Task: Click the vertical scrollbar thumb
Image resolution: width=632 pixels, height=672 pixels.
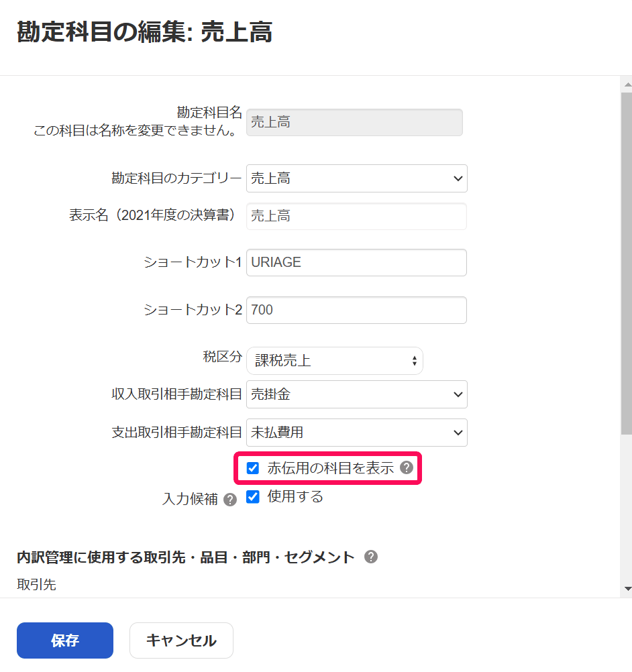Action: 627,264
